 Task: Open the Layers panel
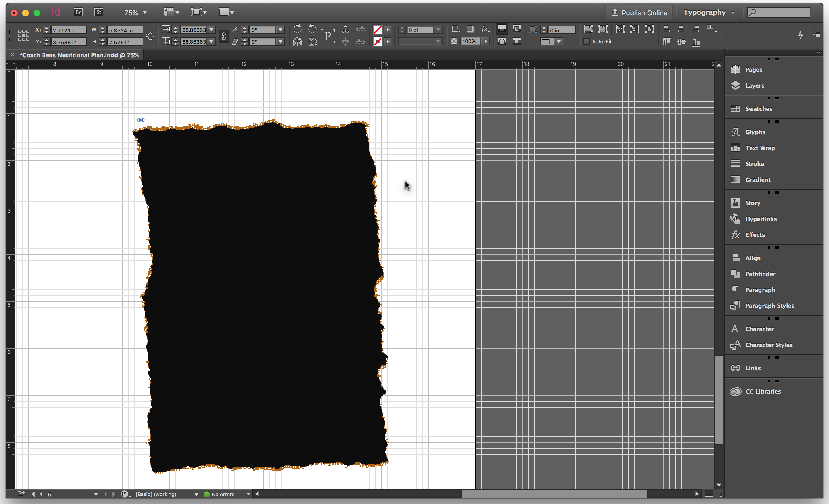755,85
